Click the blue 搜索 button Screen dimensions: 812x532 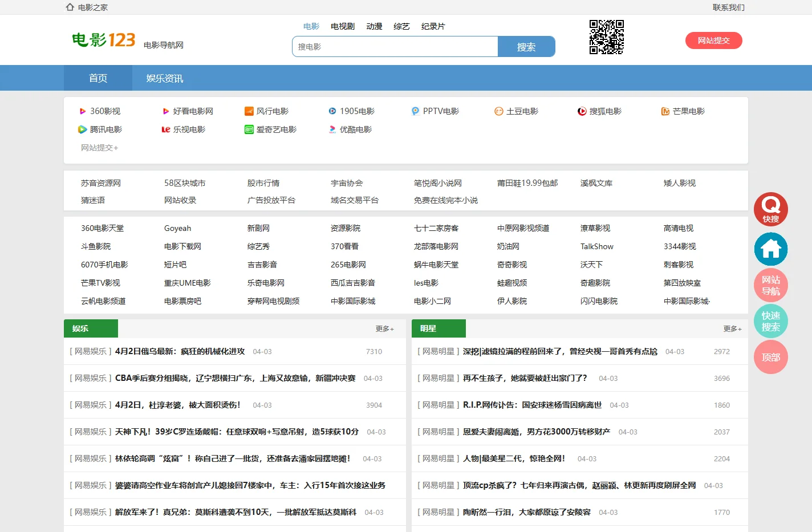526,47
